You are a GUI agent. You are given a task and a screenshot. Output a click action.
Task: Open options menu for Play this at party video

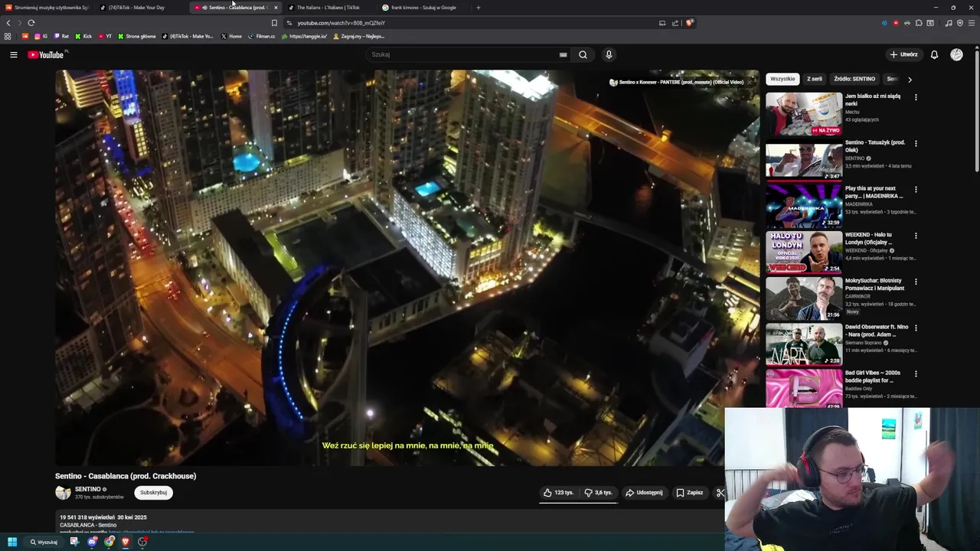coord(916,189)
